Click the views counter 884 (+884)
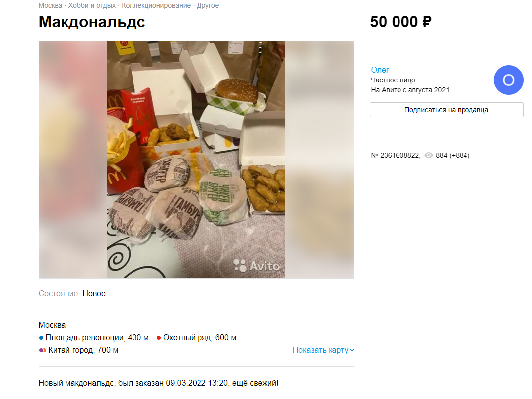This screenshot has width=532, height=399. coord(453,155)
